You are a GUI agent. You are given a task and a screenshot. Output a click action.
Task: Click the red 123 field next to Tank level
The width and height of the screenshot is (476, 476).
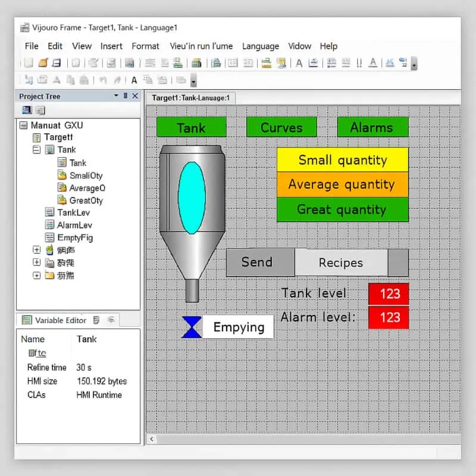pyautogui.click(x=389, y=294)
